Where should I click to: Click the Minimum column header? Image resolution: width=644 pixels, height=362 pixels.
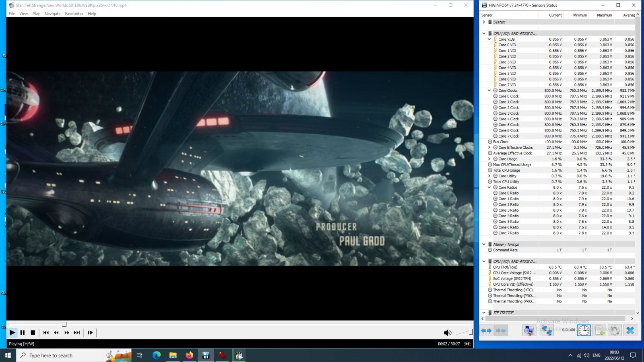pyautogui.click(x=576, y=15)
